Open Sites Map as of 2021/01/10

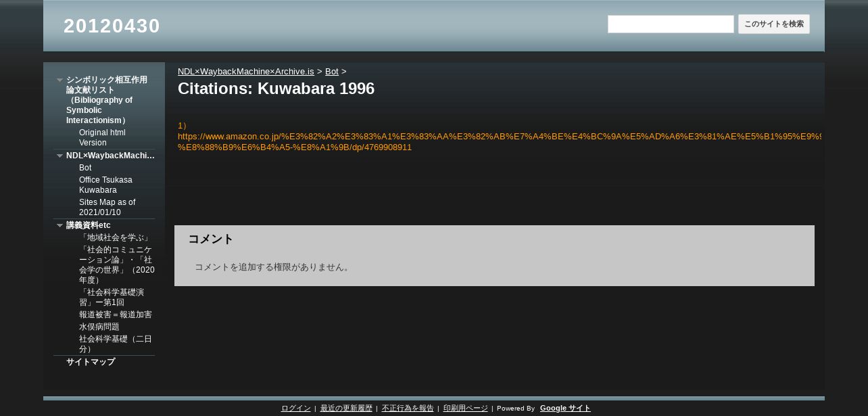107,207
